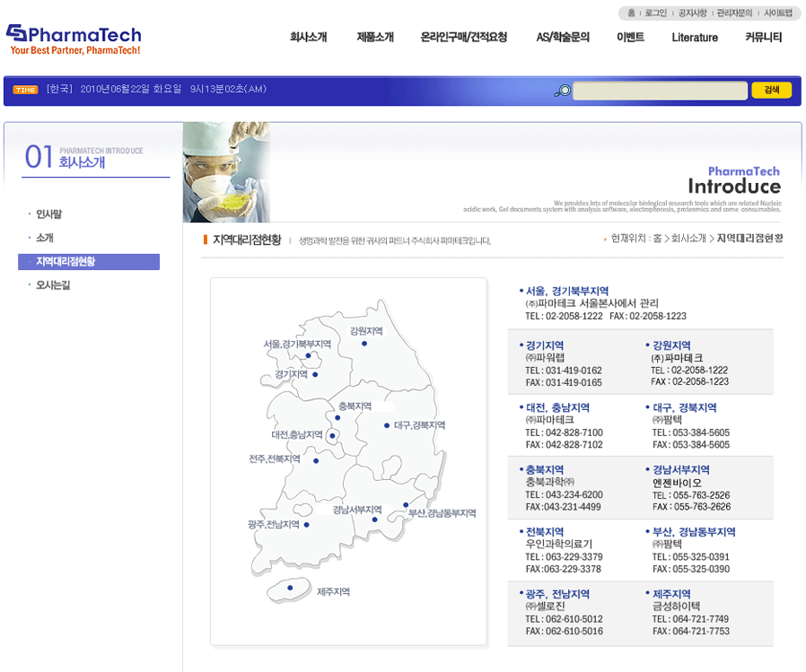Click the 전주,전북지역 map dot
Viewport: 806px width, 672px height.
pyautogui.click(x=316, y=461)
